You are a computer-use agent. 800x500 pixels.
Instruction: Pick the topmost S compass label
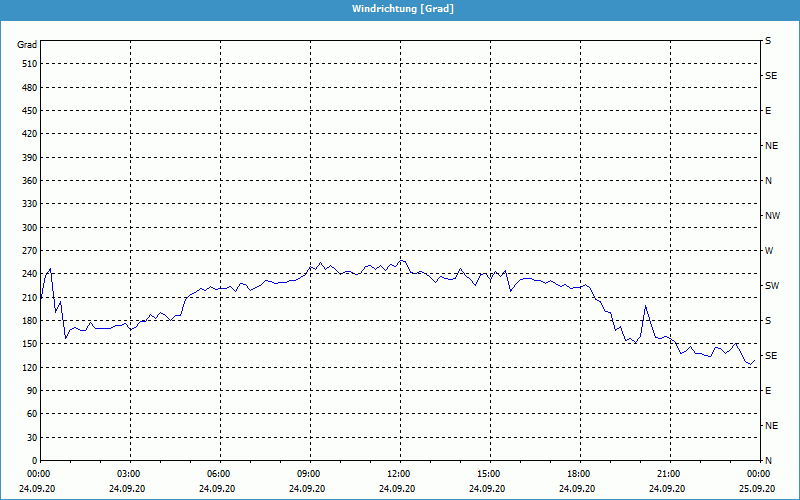tap(768, 41)
